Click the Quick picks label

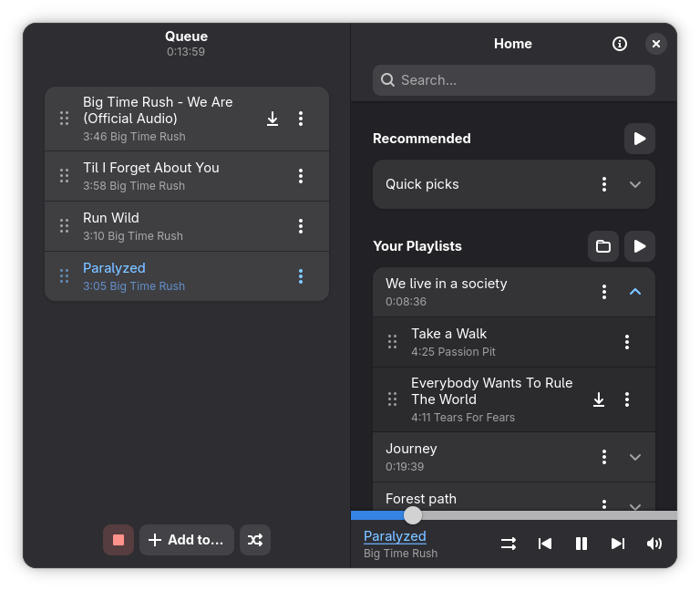click(422, 184)
